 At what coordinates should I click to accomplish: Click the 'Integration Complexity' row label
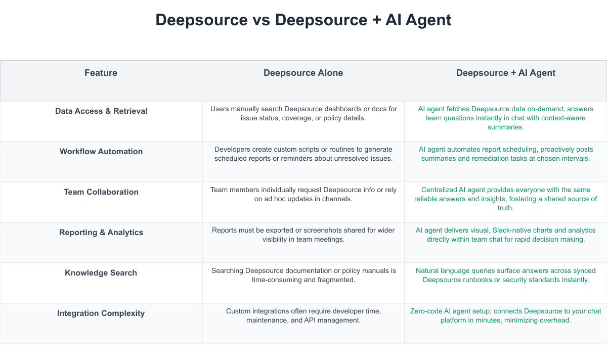pyautogui.click(x=101, y=313)
